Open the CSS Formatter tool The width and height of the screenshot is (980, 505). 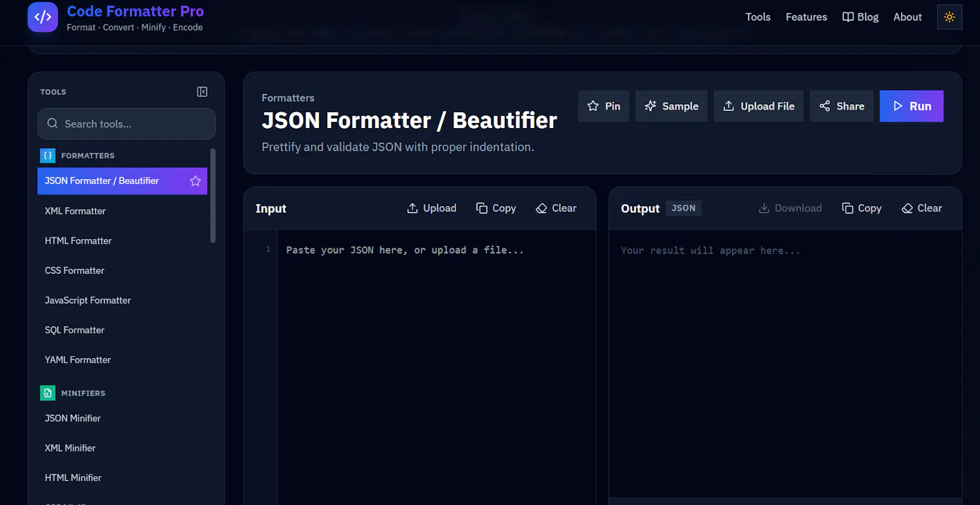[x=123, y=270]
